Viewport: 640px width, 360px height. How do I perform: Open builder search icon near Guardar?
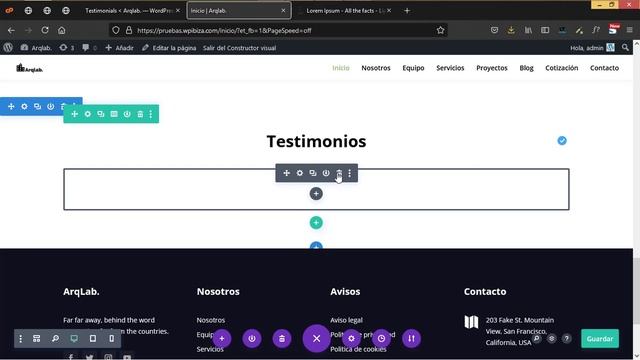pyautogui.click(x=536, y=338)
